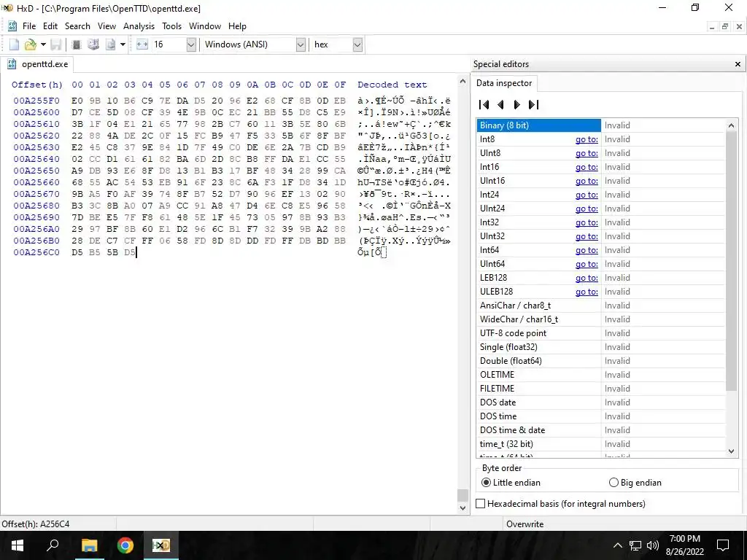The width and height of the screenshot is (747, 560).
Task: Click the openttd.exe tab file icon
Action: [x=12, y=64]
